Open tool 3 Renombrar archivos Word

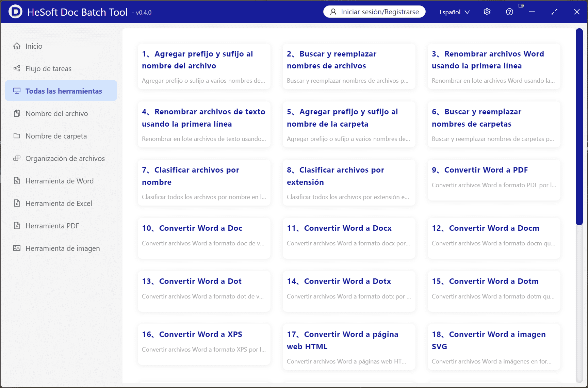click(494, 66)
